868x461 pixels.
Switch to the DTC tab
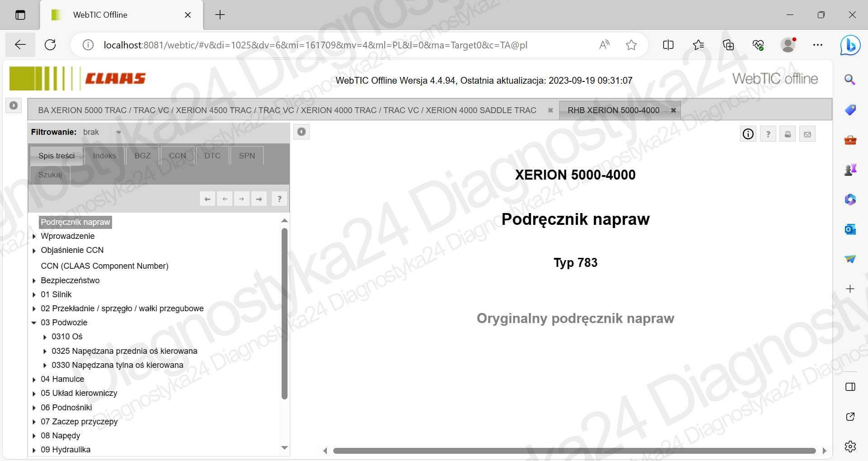point(212,156)
